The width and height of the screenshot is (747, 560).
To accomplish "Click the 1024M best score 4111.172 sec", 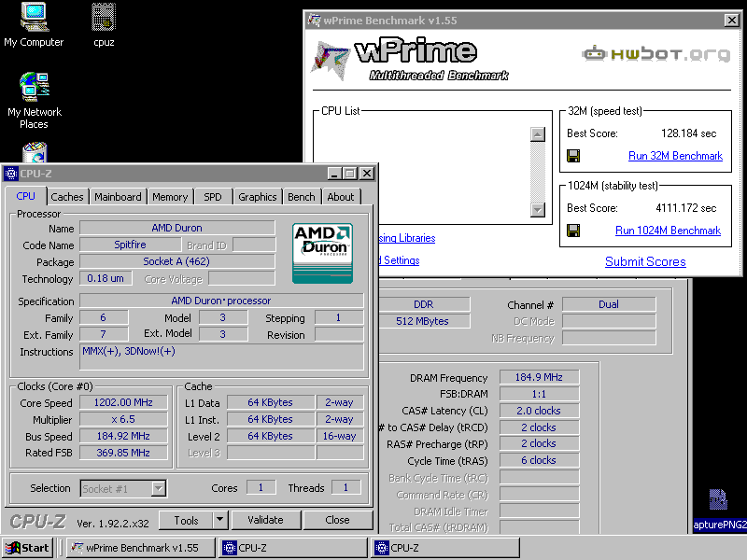I will (685, 208).
